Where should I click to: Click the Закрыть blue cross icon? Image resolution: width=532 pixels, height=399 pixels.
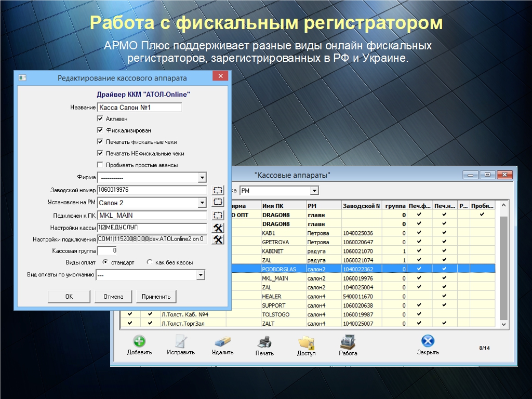pos(428,341)
